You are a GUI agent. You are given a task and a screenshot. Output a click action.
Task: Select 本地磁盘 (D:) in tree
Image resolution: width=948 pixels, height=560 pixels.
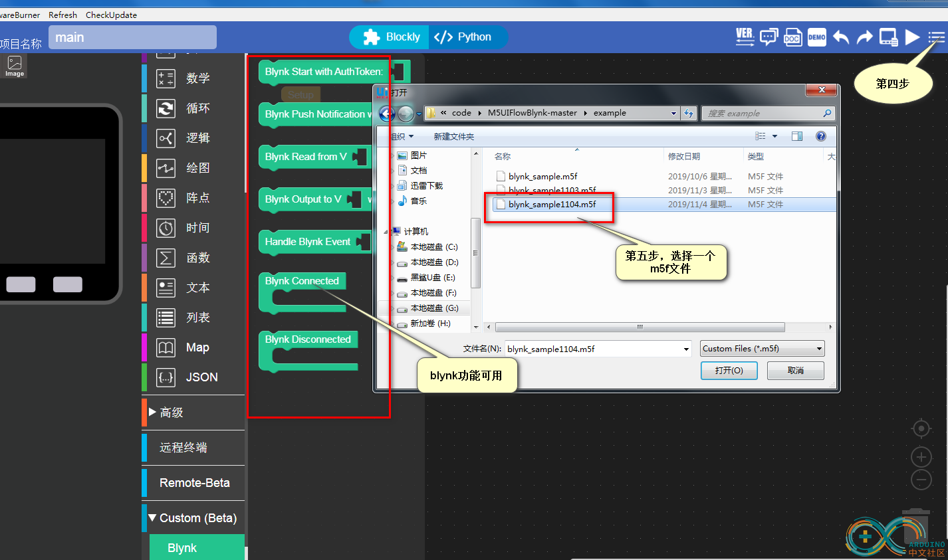tap(434, 262)
